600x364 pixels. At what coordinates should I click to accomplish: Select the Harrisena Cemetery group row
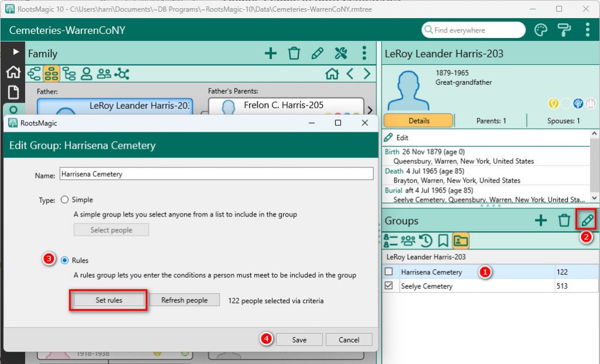point(490,272)
